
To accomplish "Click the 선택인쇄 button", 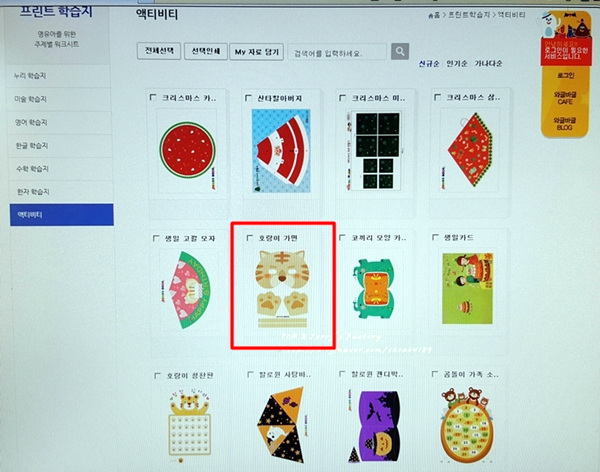I will pyautogui.click(x=206, y=51).
